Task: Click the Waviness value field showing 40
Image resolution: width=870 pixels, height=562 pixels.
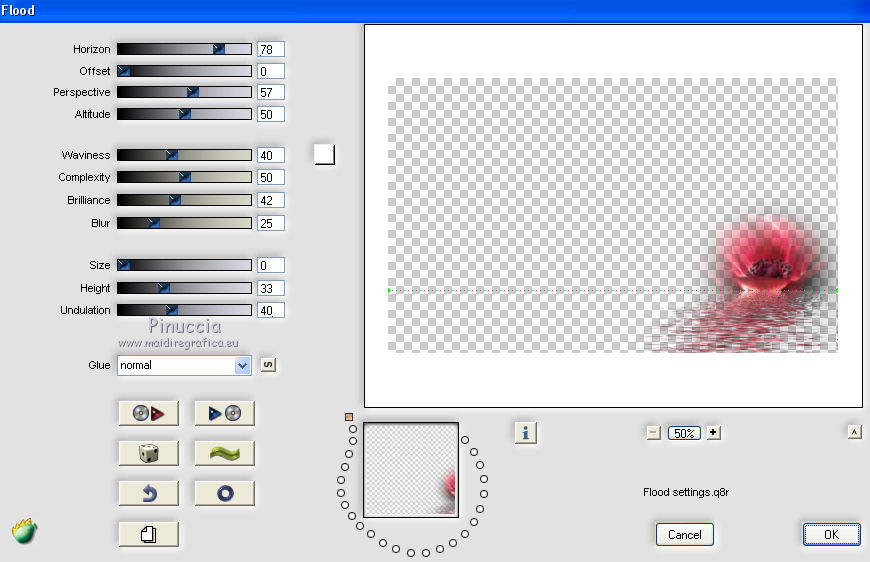Action: 271,155
